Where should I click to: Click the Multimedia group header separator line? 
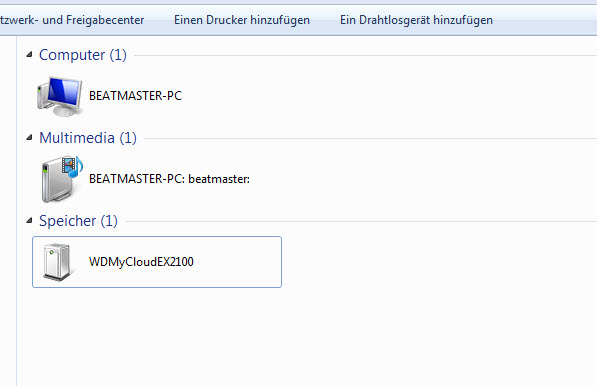pyautogui.click(x=370, y=139)
